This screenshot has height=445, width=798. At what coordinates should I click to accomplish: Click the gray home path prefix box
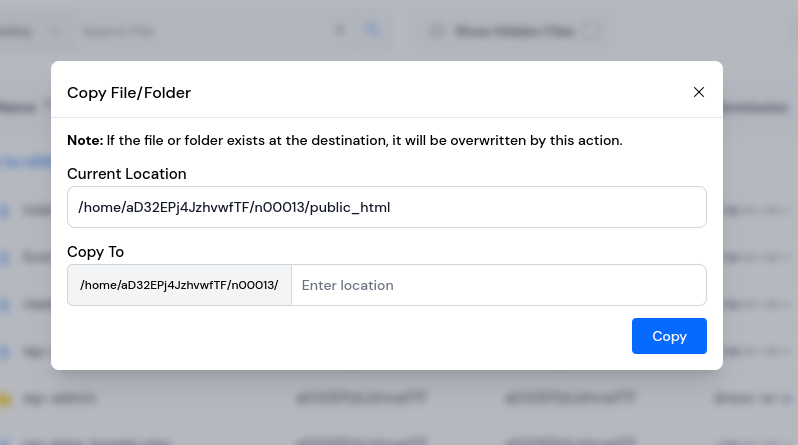pos(179,285)
